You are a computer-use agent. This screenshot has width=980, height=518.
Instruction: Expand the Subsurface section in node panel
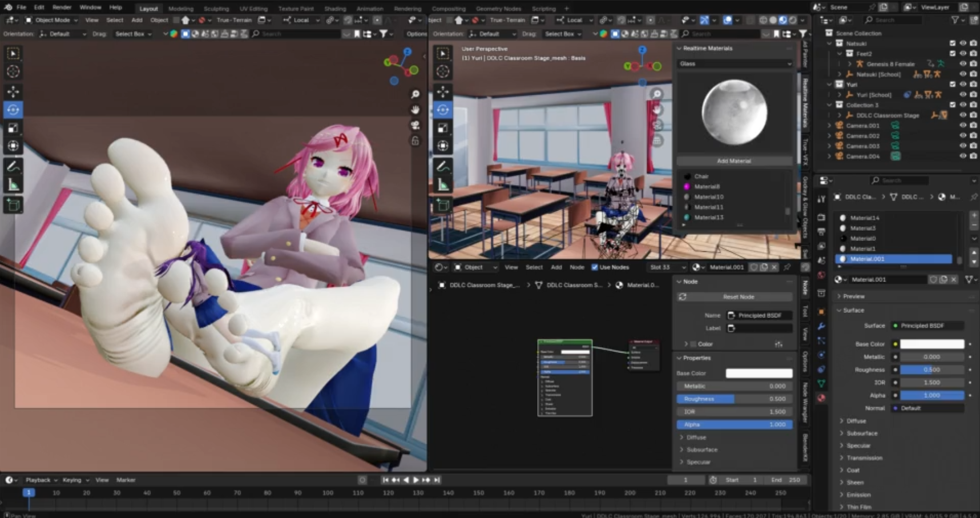(x=701, y=450)
